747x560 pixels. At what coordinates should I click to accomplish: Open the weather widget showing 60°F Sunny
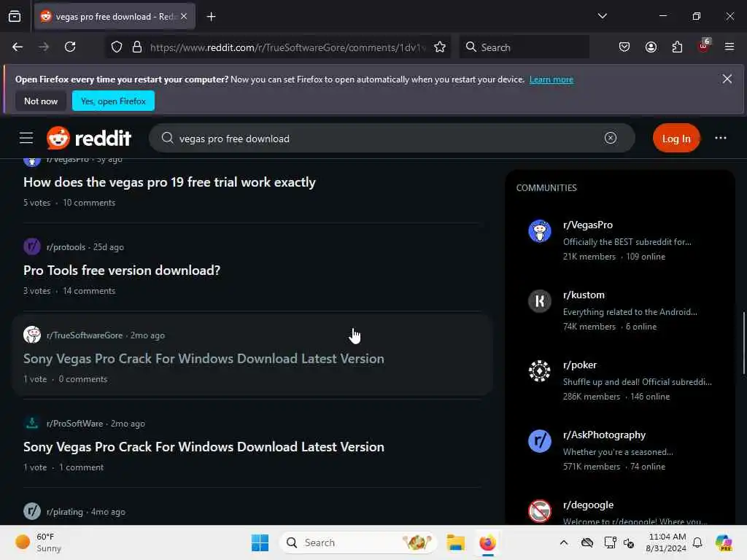pos(38,542)
